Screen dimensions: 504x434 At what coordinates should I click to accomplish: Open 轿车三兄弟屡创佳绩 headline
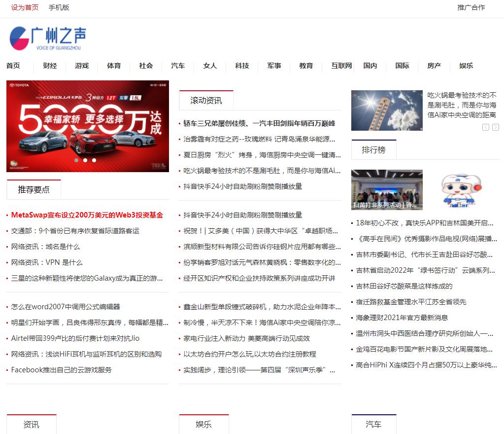coord(259,123)
